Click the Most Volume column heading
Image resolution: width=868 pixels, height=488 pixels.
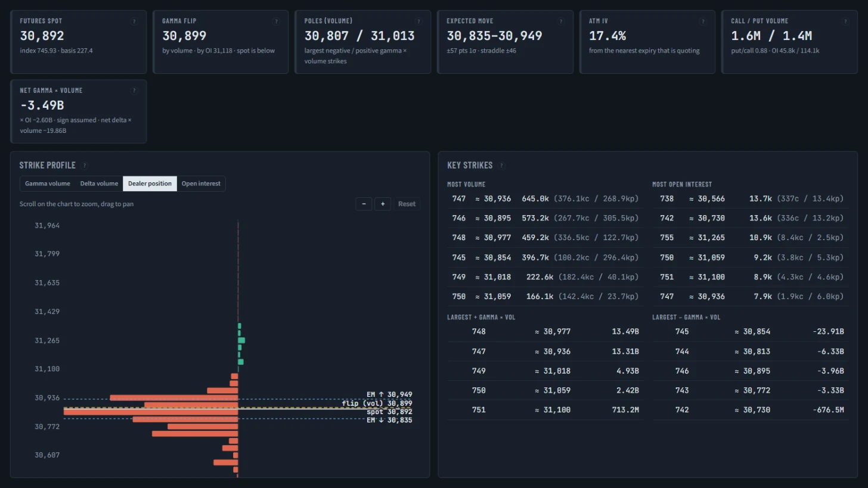pyautogui.click(x=466, y=185)
